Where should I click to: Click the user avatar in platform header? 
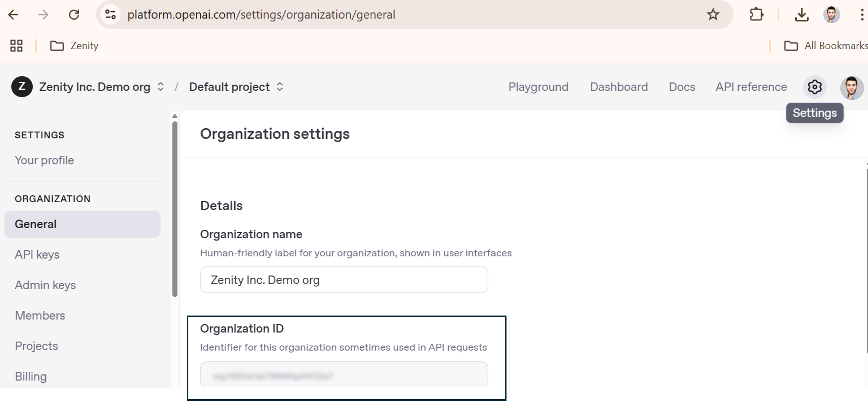[851, 87]
